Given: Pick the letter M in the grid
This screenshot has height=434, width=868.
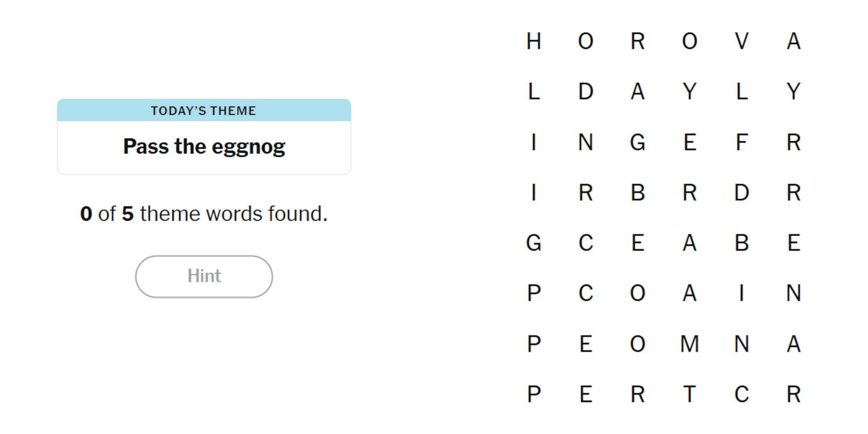Looking at the screenshot, I should [689, 344].
